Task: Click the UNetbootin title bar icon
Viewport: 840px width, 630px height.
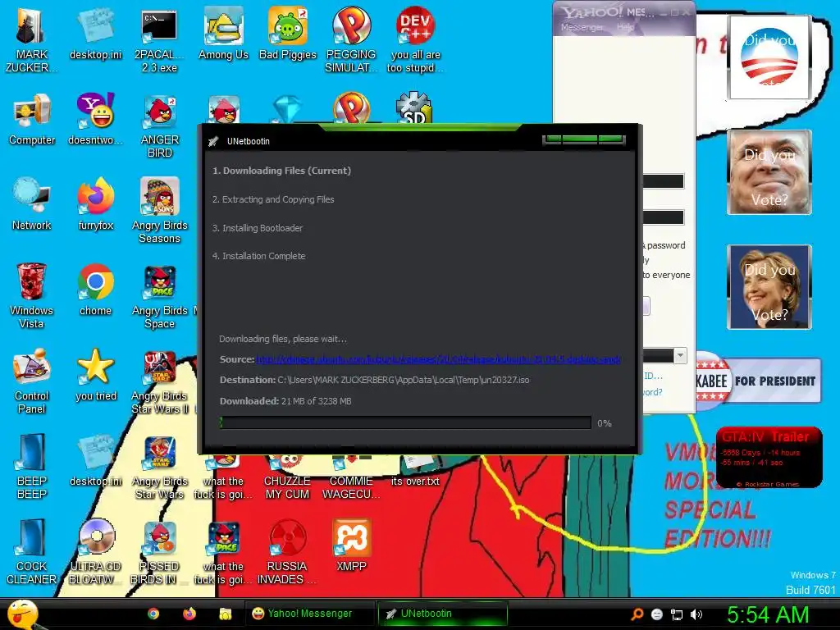Action: [x=214, y=141]
